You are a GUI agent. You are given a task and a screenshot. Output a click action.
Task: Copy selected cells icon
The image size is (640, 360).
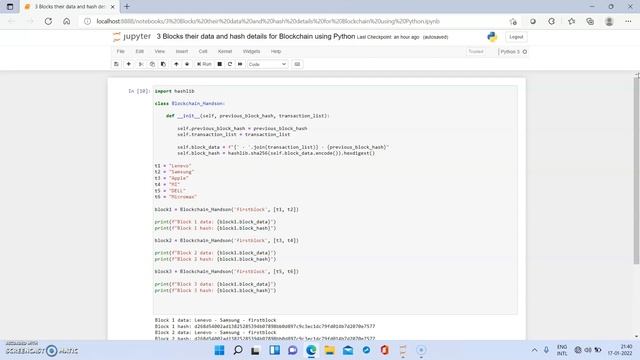tap(152, 64)
